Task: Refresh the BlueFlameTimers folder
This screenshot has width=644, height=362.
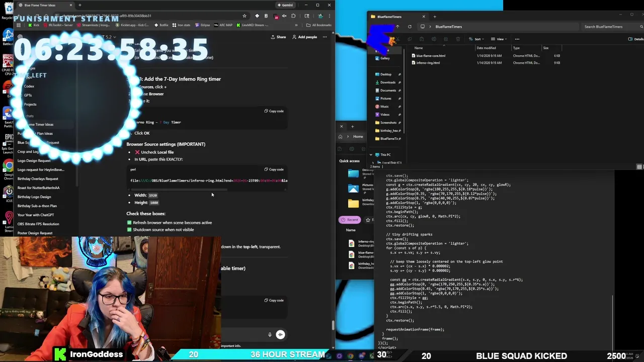Action: pos(410,27)
